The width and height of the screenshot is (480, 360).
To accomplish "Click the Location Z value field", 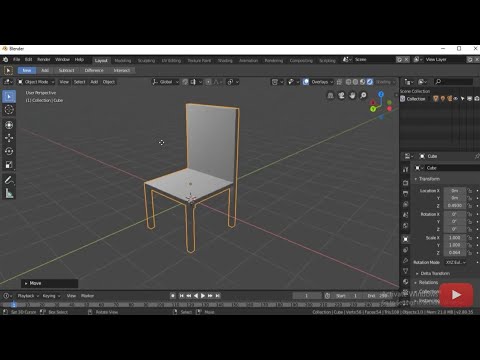I will pyautogui.click(x=455, y=206).
